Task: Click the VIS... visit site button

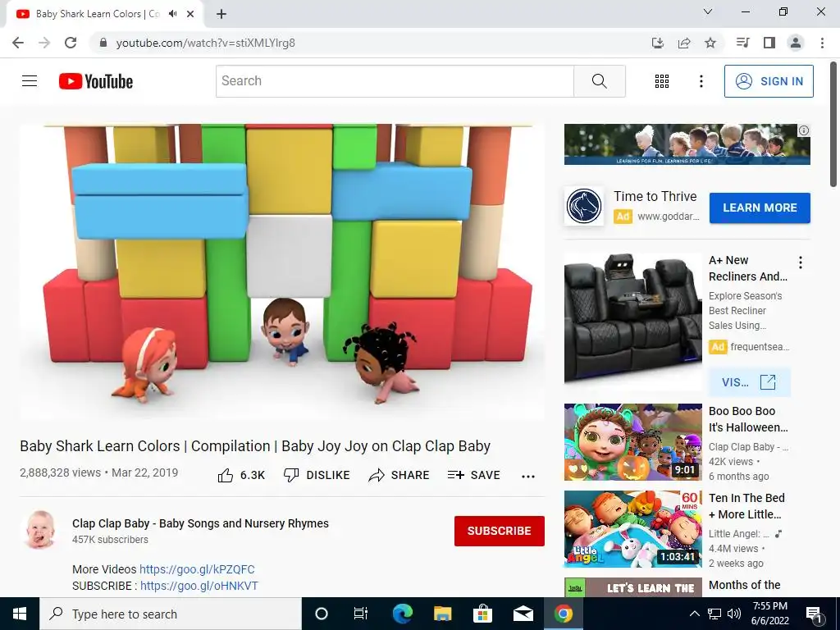Action: (749, 382)
